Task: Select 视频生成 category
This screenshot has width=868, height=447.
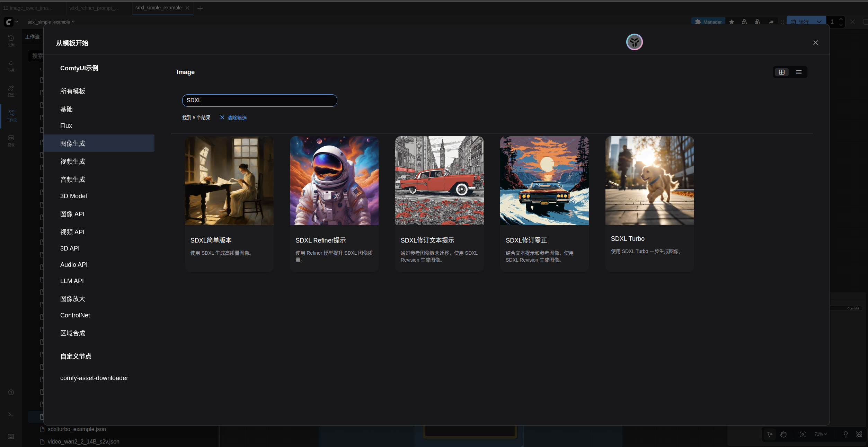Action: click(x=99, y=161)
